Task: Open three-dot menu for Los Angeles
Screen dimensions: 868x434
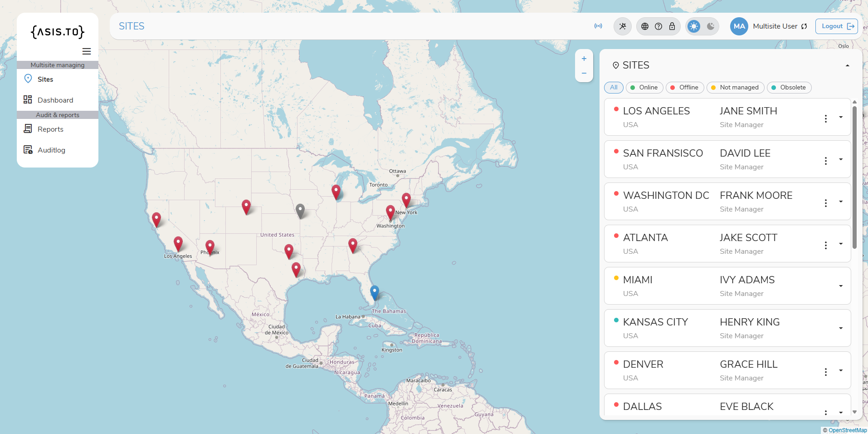Action: click(826, 118)
